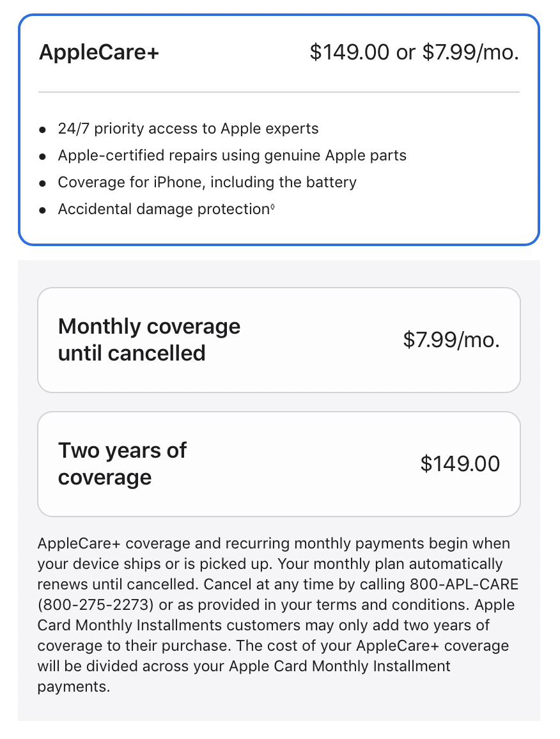Viewport: 560px width, 739px height.
Task: Click Coverage for iPhone, including the battery
Action: 207,183
